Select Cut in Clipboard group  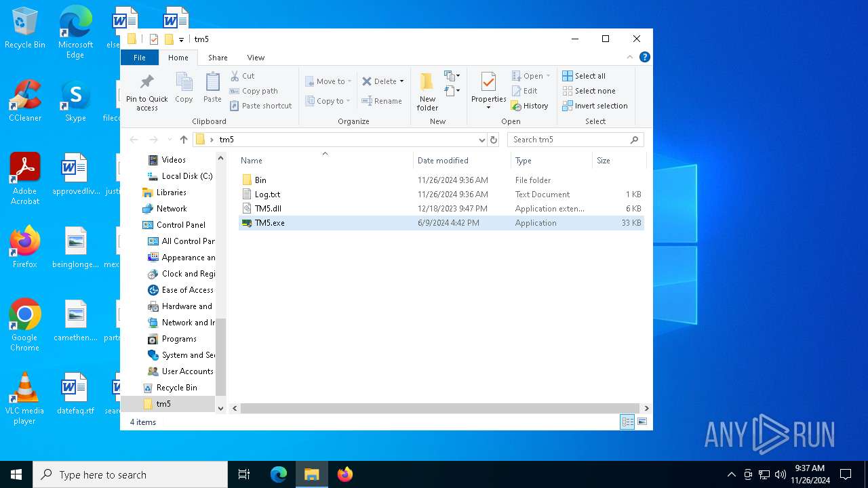(243, 76)
